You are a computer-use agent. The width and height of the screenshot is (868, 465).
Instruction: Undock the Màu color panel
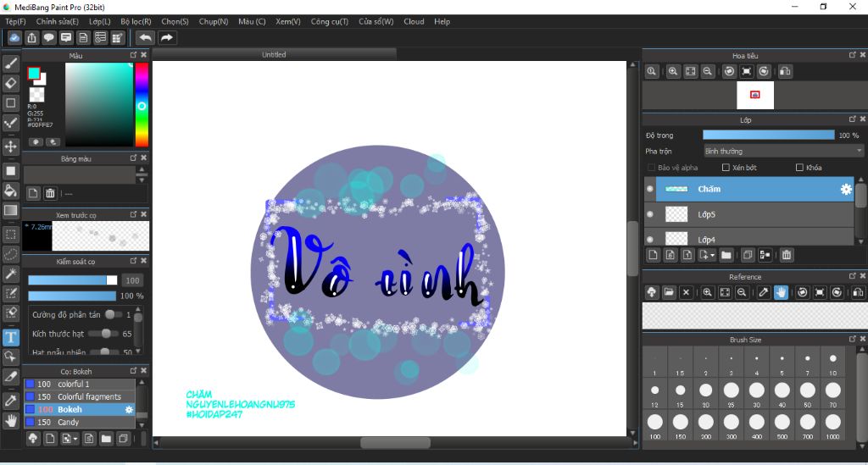133,55
